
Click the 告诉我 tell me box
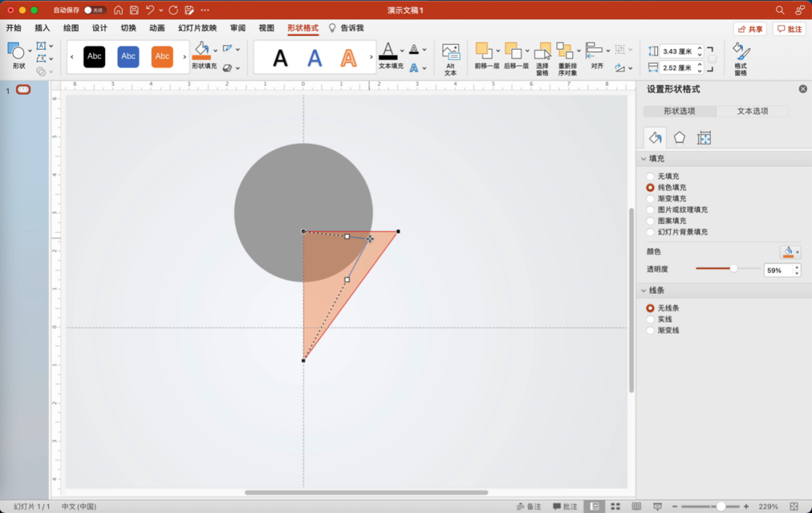point(347,28)
